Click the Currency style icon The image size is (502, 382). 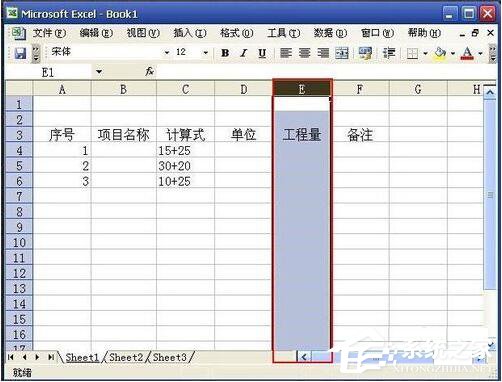point(365,53)
